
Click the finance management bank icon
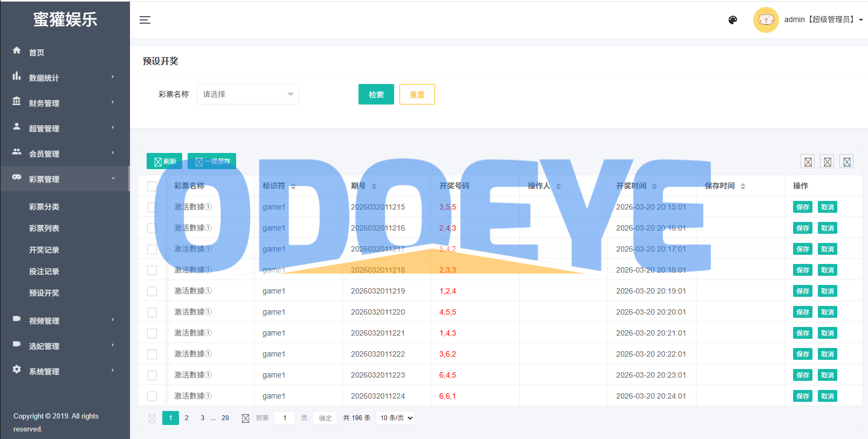pos(17,101)
